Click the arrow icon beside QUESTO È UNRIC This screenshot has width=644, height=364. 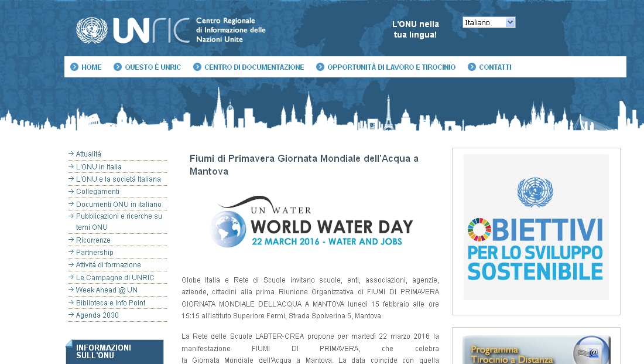[x=118, y=67]
